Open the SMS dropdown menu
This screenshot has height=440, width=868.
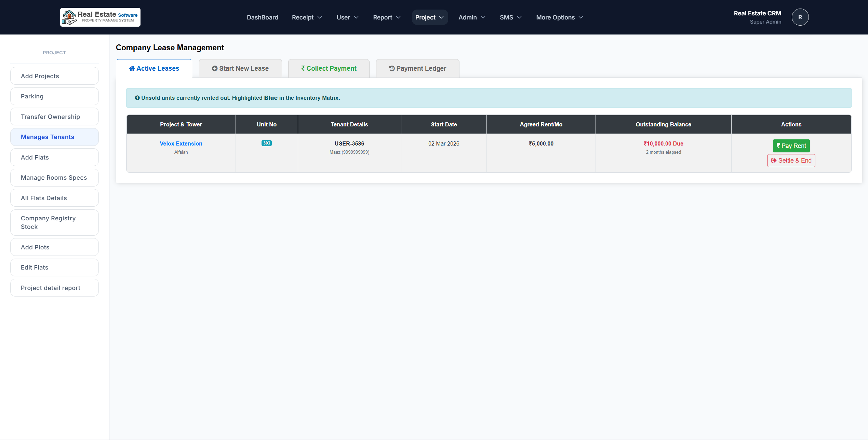click(x=510, y=17)
